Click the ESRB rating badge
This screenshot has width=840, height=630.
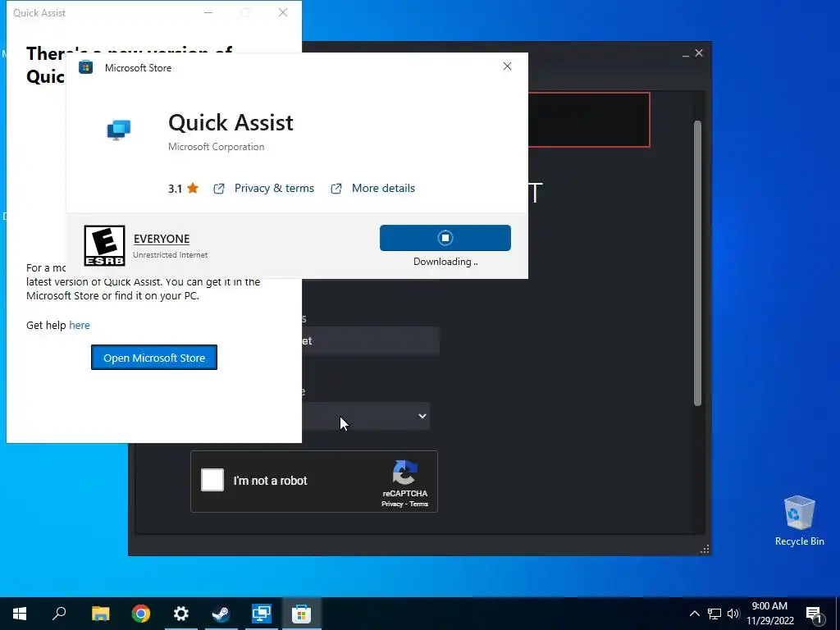click(104, 245)
